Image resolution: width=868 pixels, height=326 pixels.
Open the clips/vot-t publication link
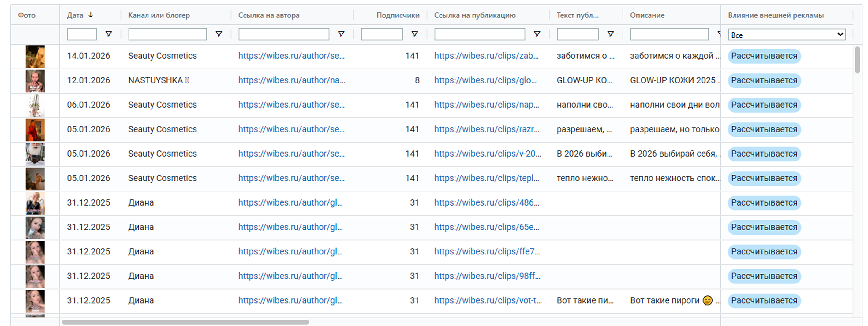pos(488,300)
